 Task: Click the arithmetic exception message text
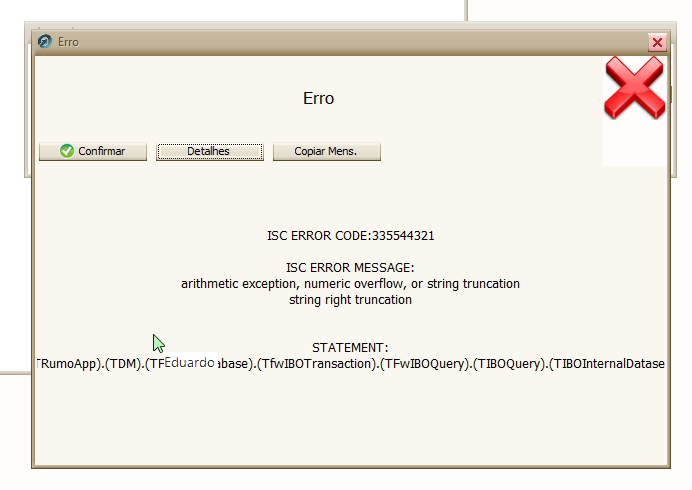[x=350, y=284]
